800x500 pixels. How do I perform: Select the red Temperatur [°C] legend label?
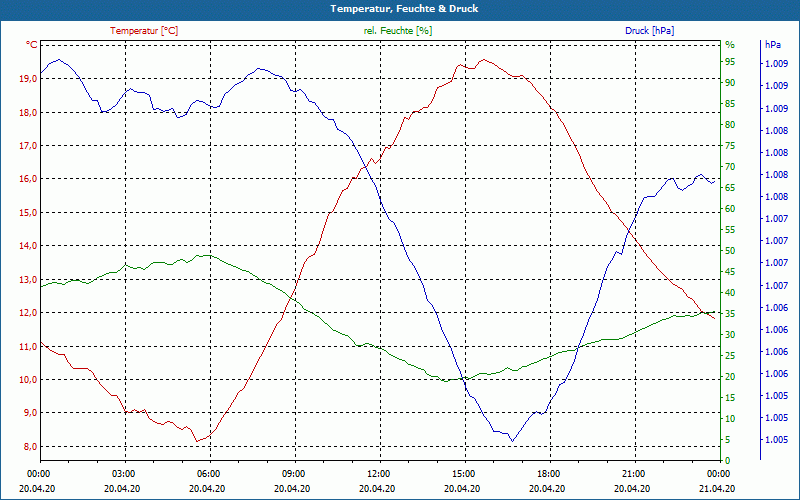pyautogui.click(x=144, y=31)
